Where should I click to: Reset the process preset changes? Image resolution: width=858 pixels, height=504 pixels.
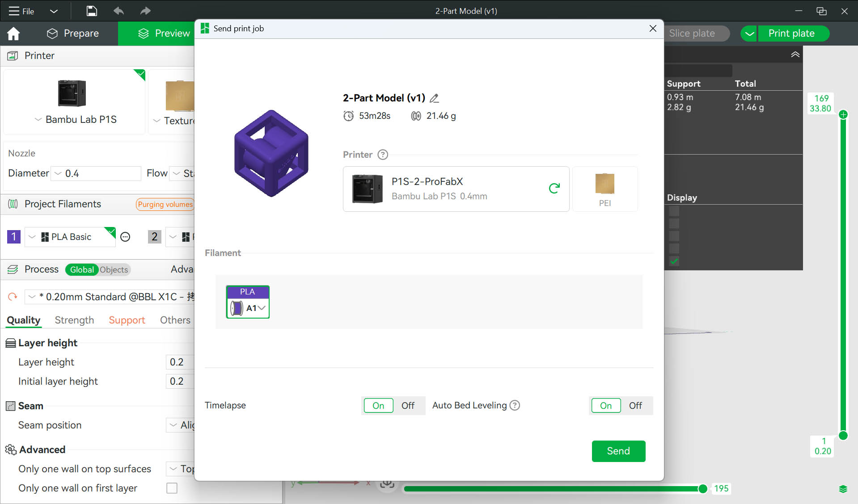[13, 297]
